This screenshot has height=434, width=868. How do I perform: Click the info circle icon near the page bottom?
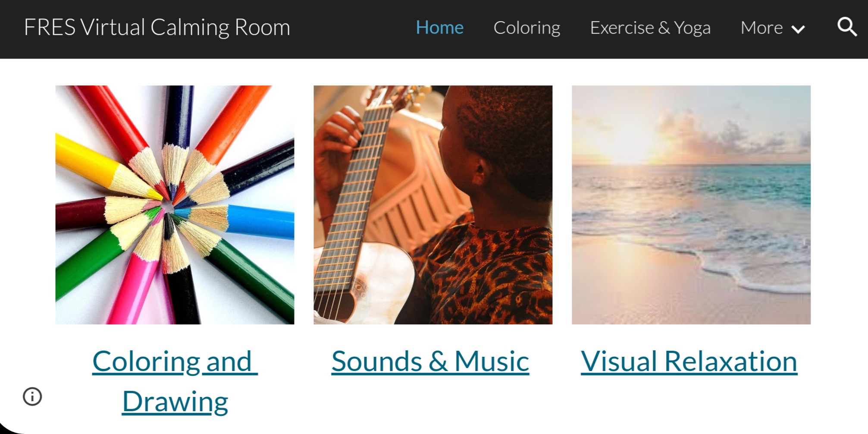33,396
